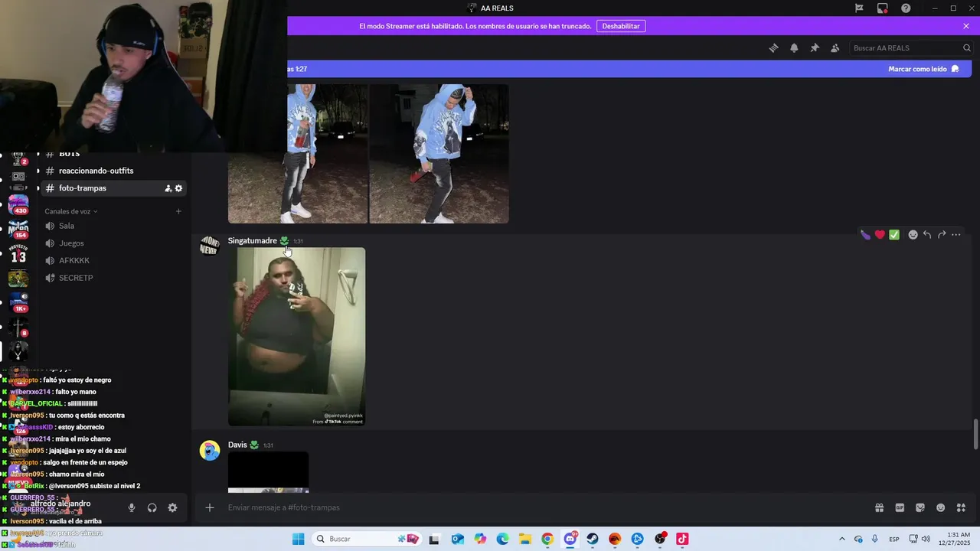Click Marcar como leído
Viewport: 980px width, 551px height.
tap(923, 69)
